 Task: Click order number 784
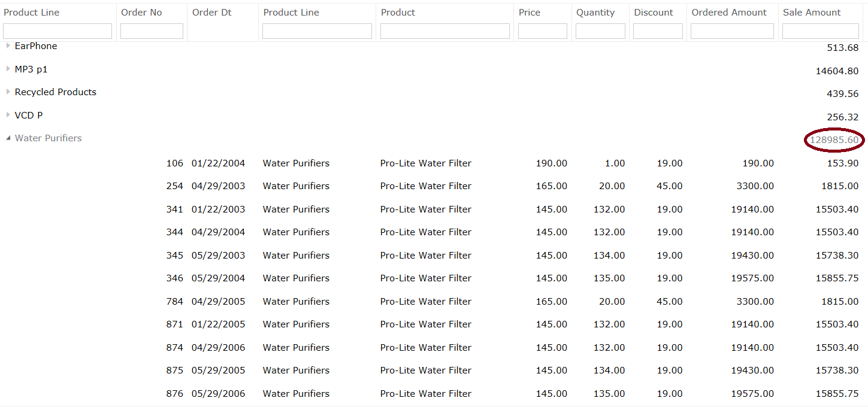pos(175,302)
